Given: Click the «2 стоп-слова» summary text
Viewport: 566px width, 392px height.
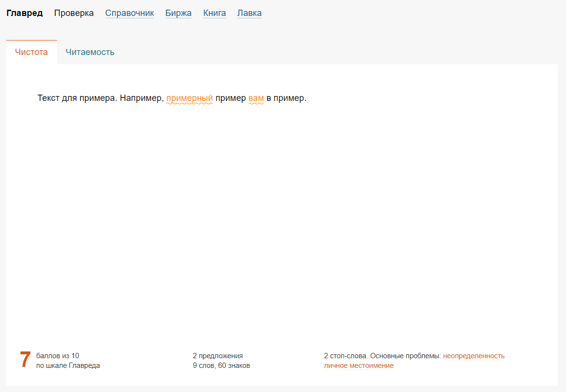Looking at the screenshot, I should [x=347, y=355].
